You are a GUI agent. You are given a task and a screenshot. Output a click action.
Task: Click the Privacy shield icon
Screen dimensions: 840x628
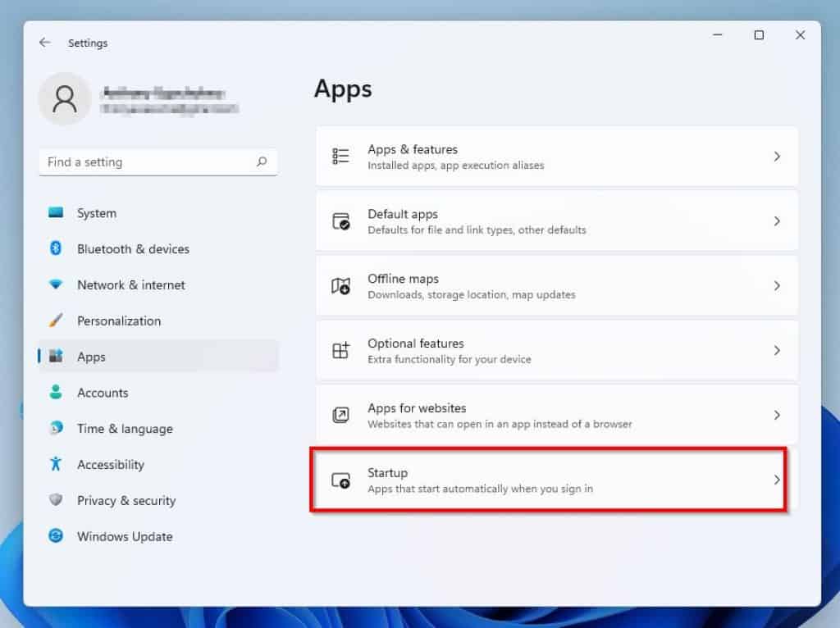click(56, 499)
